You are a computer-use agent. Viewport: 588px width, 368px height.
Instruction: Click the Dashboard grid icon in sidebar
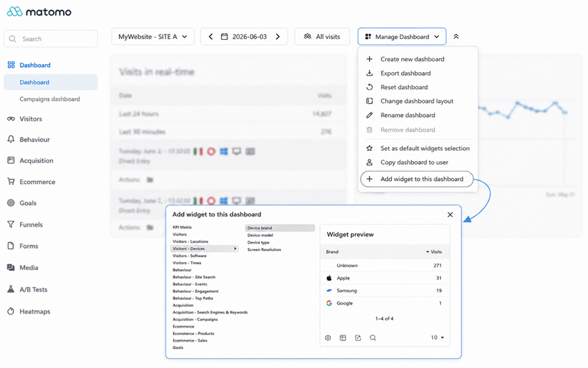[11, 65]
